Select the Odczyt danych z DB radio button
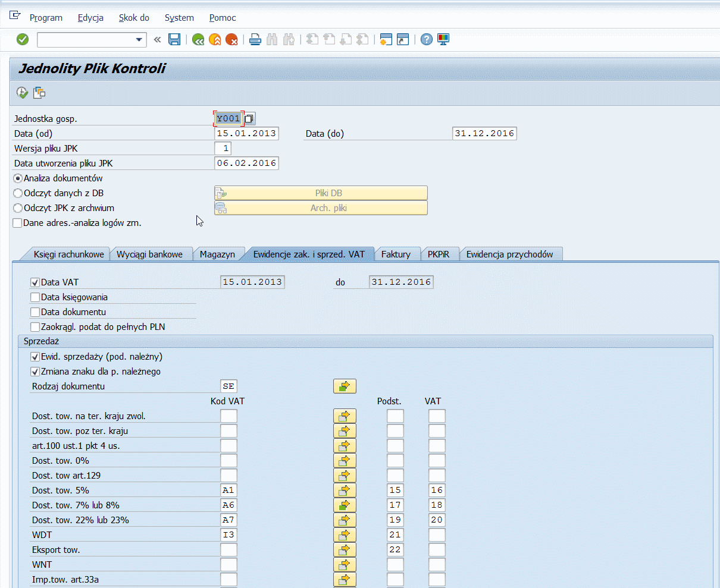This screenshot has width=720, height=588. (x=18, y=193)
